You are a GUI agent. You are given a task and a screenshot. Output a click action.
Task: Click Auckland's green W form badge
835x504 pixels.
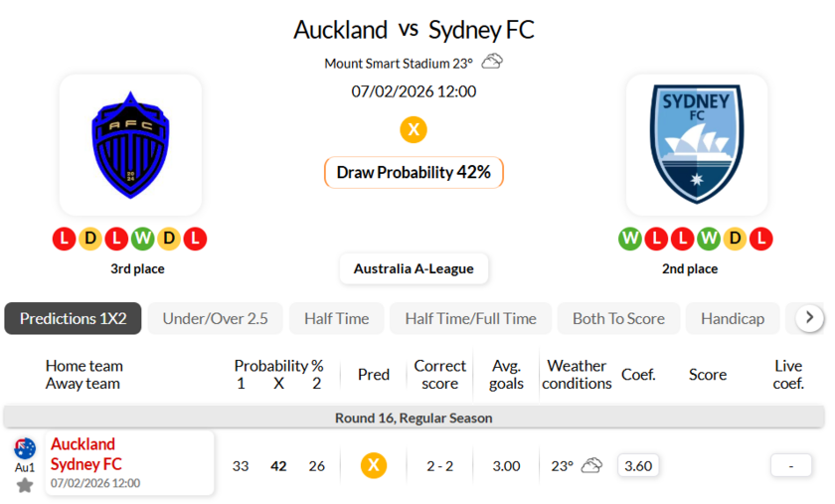pyautogui.click(x=143, y=239)
